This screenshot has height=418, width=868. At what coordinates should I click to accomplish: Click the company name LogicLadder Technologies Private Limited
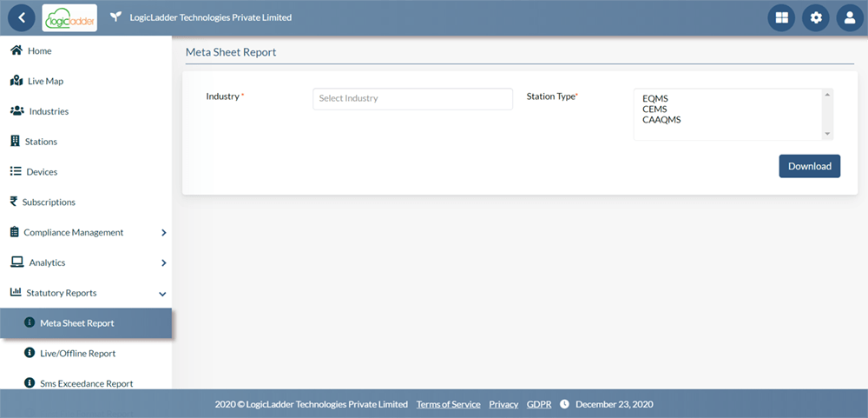(210, 17)
